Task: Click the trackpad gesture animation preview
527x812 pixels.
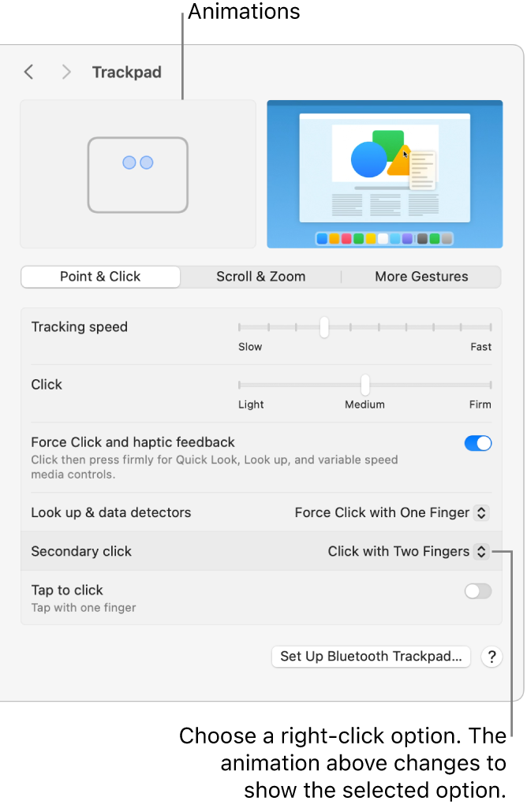Action: [138, 174]
